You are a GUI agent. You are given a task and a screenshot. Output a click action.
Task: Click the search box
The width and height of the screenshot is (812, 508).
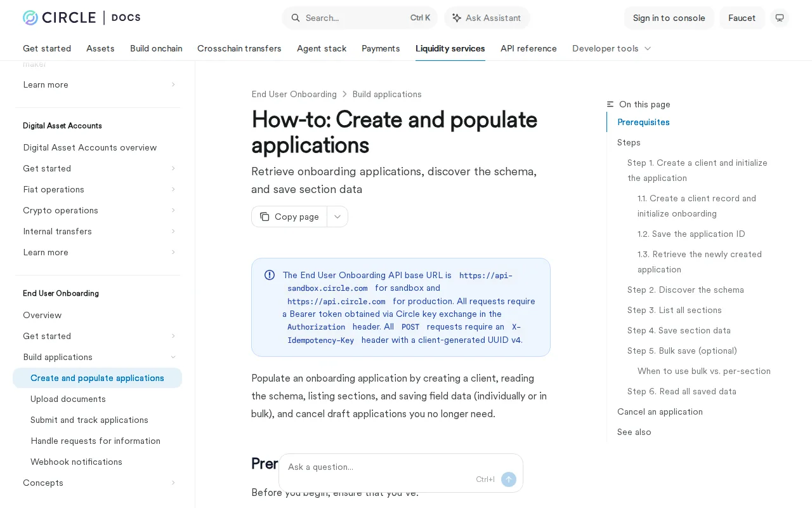(x=360, y=18)
